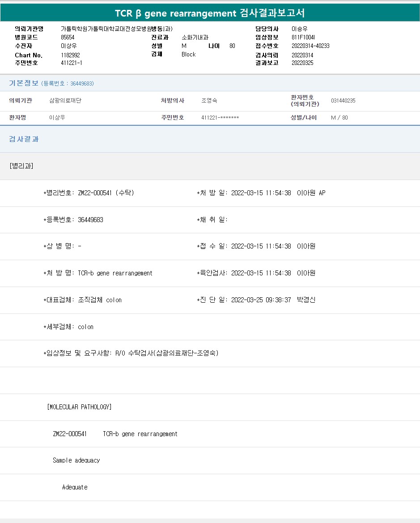Select the 병리번호 ZM22-000541 (수탁) field
Viewport: 420px width, 523px height.
pos(89,193)
